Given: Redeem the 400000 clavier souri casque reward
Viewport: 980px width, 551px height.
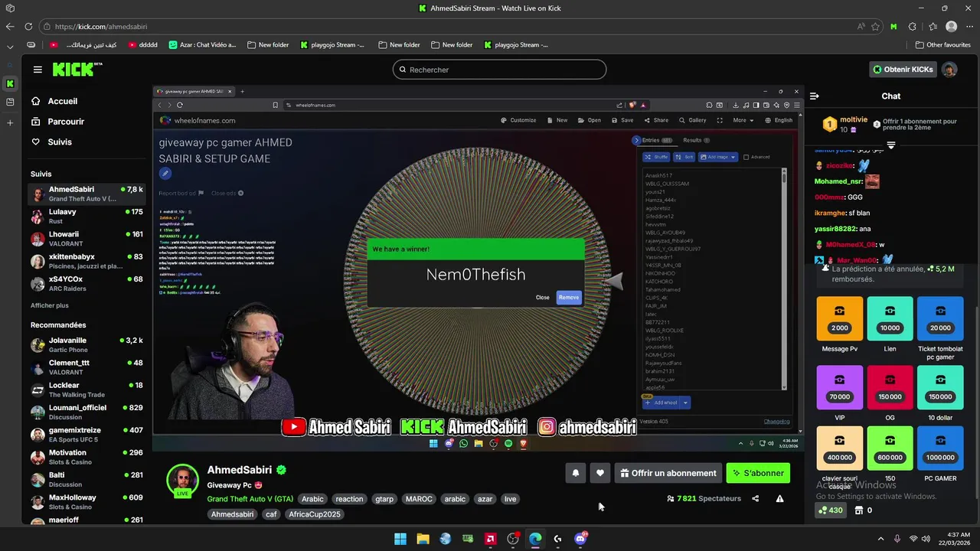Looking at the screenshot, I should (840, 448).
